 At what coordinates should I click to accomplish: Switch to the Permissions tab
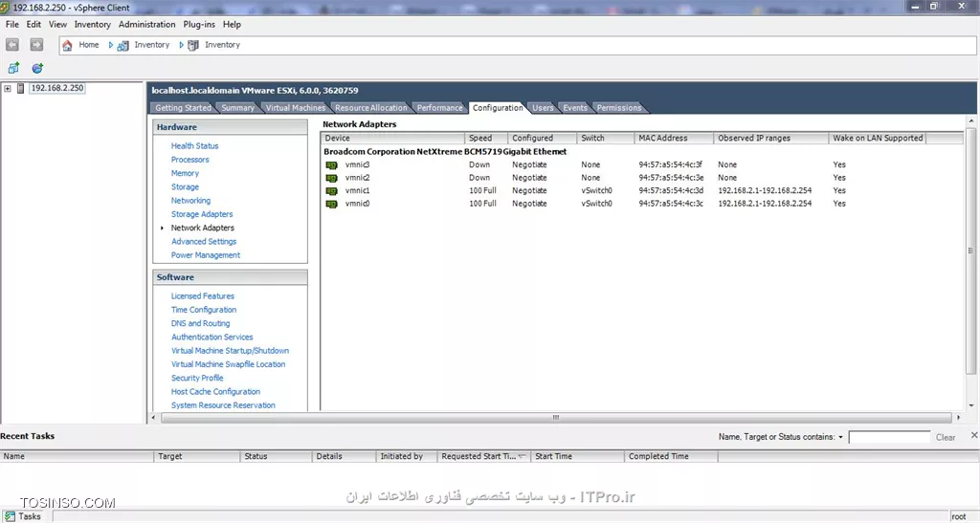pos(619,108)
